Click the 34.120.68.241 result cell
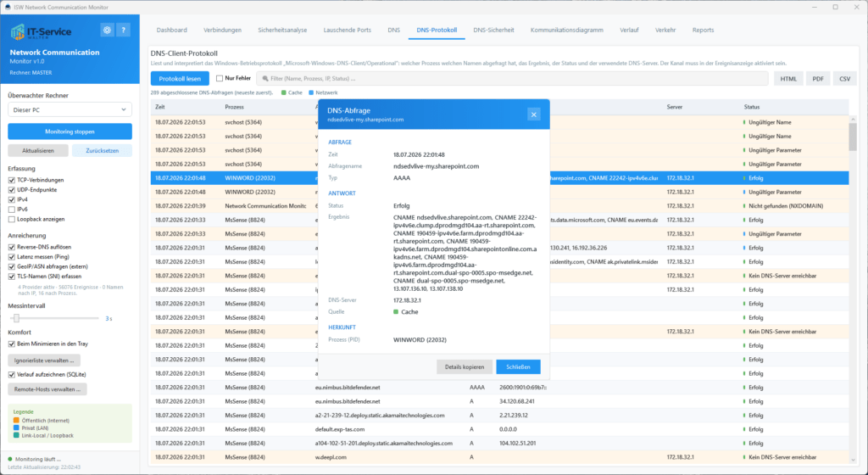The height and width of the screenshot is (475, 868). pyautogui.click(x=517, y=401)
